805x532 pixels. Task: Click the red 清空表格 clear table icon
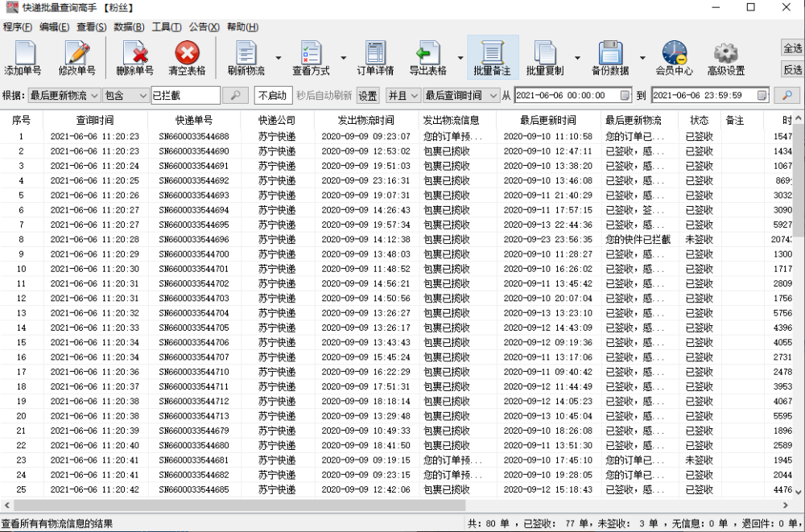pyautogui.click(x=187, y=57)
